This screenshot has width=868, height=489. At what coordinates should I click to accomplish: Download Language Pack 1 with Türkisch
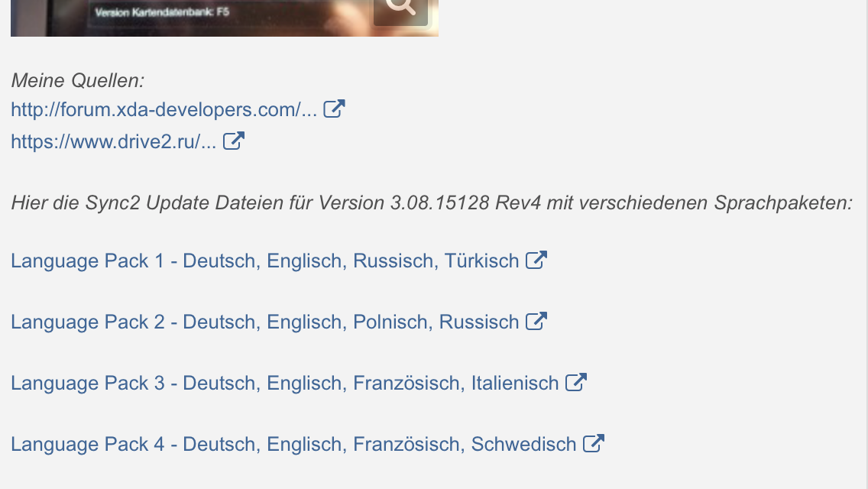tap(264, 261)
